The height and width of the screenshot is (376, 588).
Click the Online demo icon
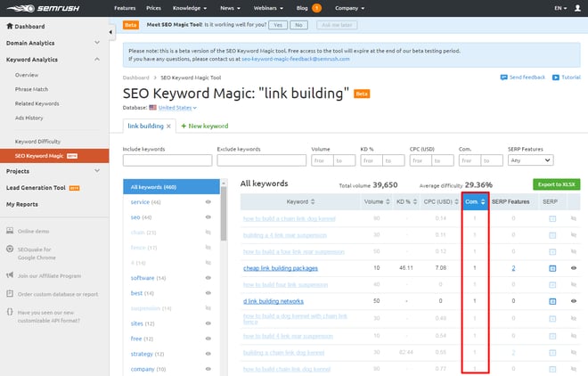pyautogui.click(x=10, y=231)
